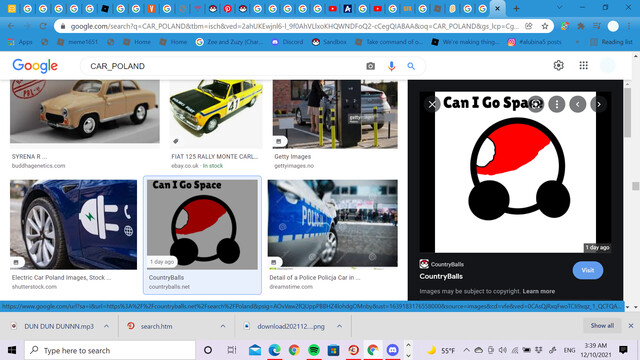Open Discord from the taskbar
640x360 pixels.
[x=392, y=350]
